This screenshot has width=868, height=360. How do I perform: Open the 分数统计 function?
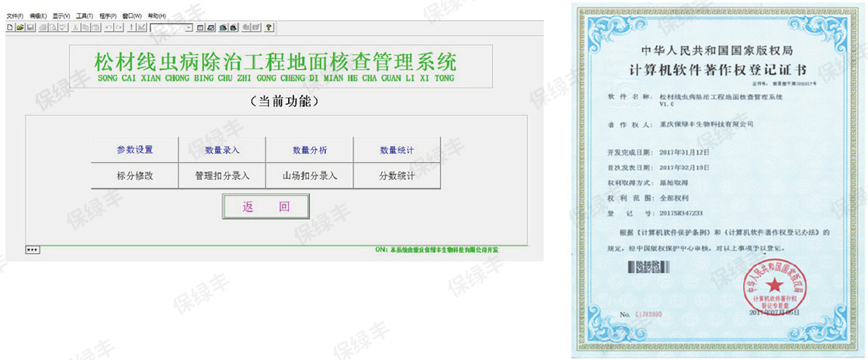tap(397, 175)
